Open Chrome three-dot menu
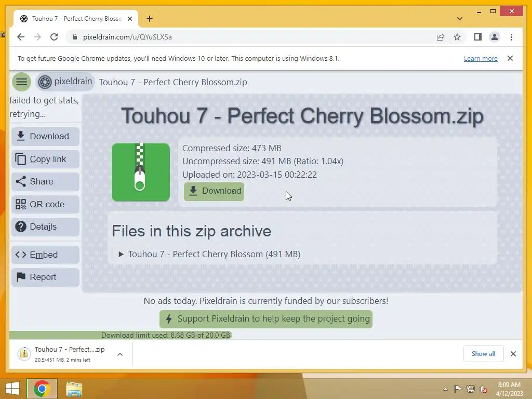The image size is (532, 399). click(511, 37)
